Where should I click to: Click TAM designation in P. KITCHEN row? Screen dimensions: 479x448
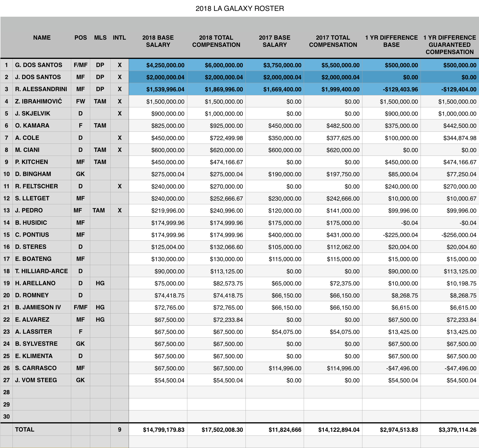coord(100,162)
